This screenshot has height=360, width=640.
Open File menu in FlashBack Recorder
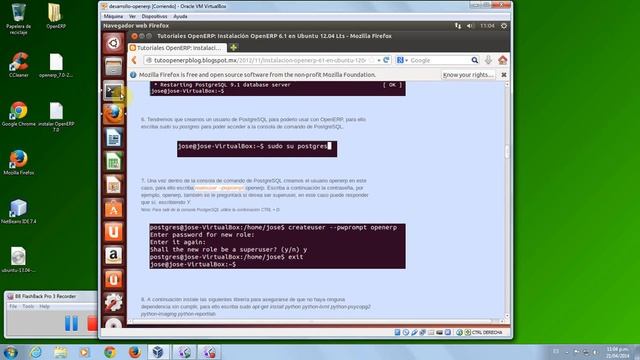(x=13, y=307)
